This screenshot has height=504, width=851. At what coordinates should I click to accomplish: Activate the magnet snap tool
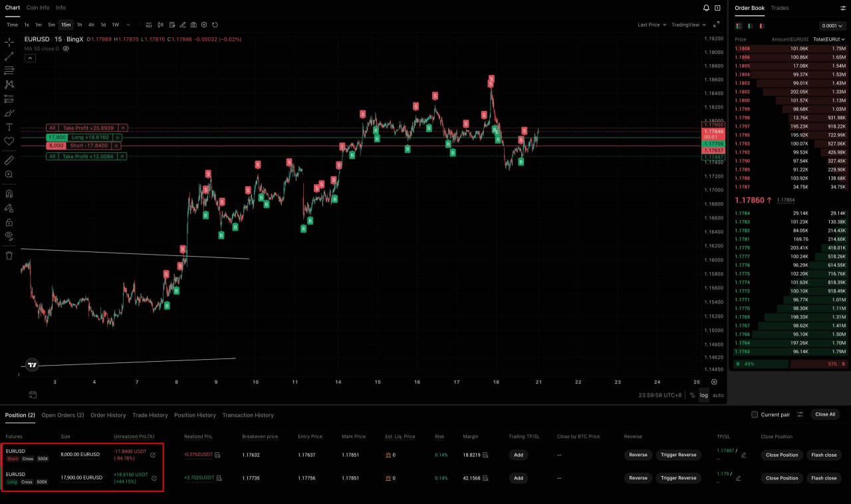click(x=9, y=194)
